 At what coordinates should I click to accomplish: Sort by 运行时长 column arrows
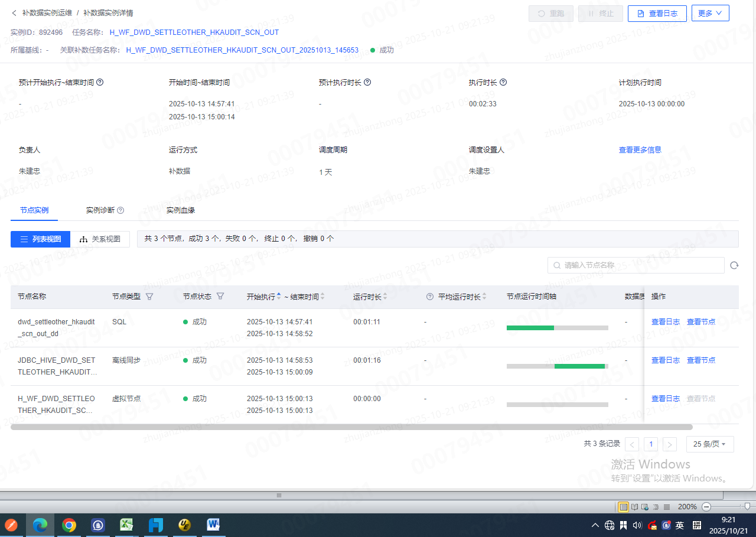386,297
